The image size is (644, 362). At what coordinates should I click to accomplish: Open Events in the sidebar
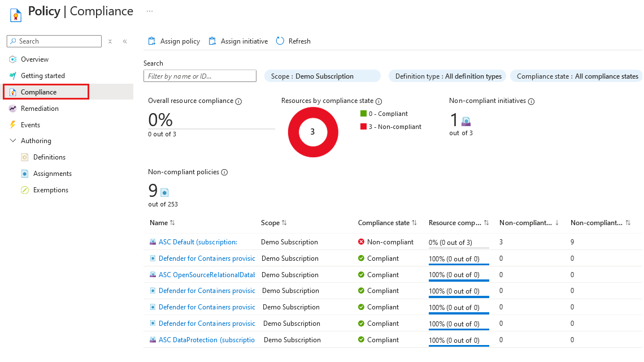[31, 125]
